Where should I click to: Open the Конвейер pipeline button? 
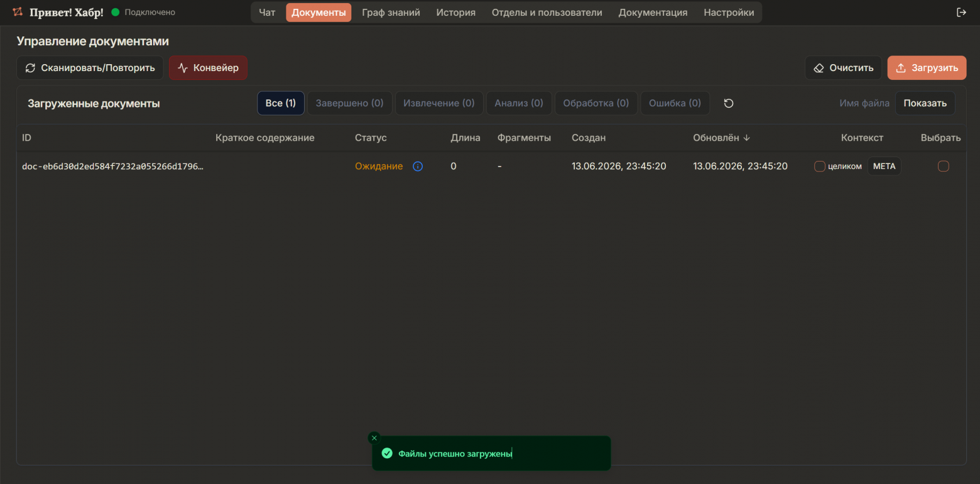(208, 68)
